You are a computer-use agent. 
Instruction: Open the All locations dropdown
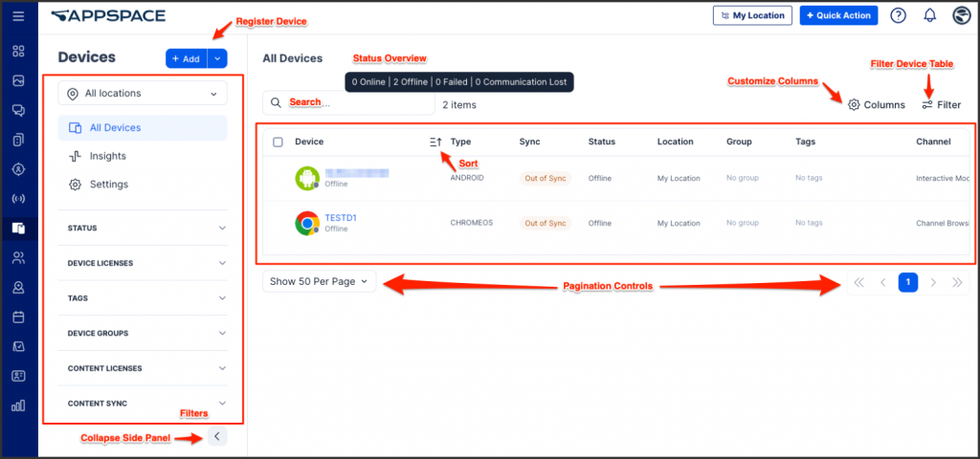143,94
